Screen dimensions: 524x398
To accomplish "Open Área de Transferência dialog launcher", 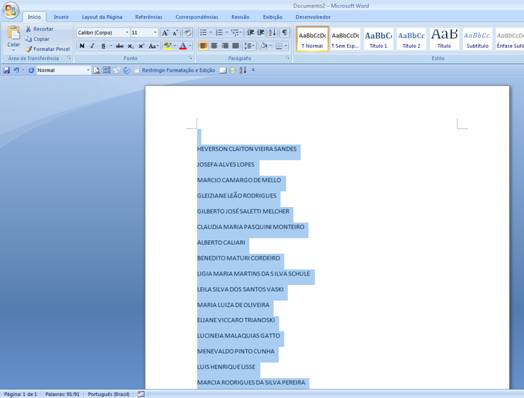I will [69, 58].
